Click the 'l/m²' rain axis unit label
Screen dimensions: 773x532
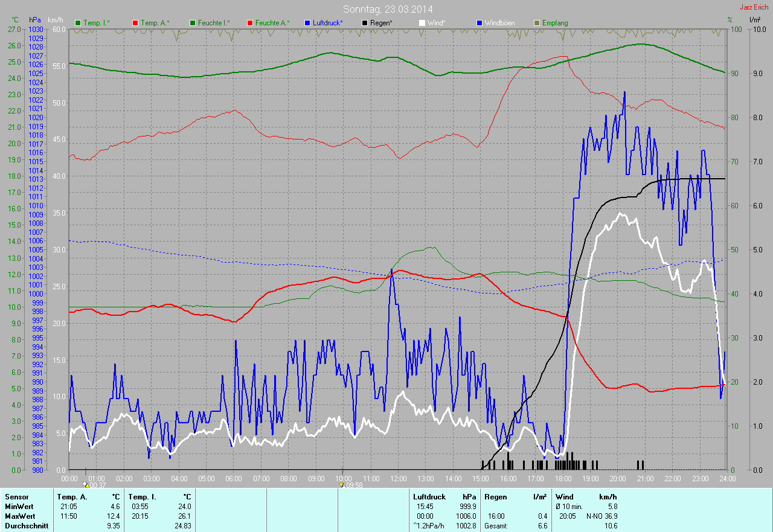(x=755, y=20)
